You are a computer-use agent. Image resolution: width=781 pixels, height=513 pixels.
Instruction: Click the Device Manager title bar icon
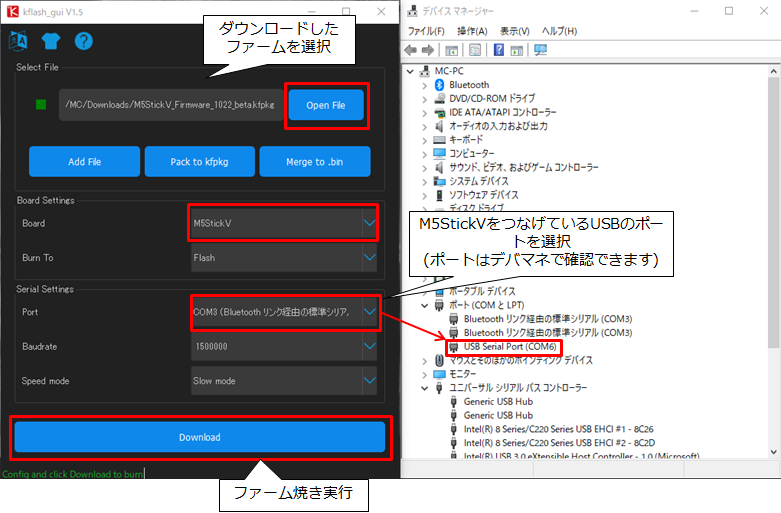[412, 11]
